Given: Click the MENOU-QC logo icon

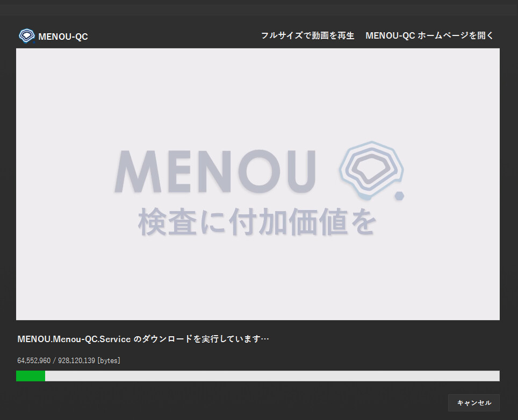Looking at the screenshot, I should pyautogui.click(x=27, y=36).
